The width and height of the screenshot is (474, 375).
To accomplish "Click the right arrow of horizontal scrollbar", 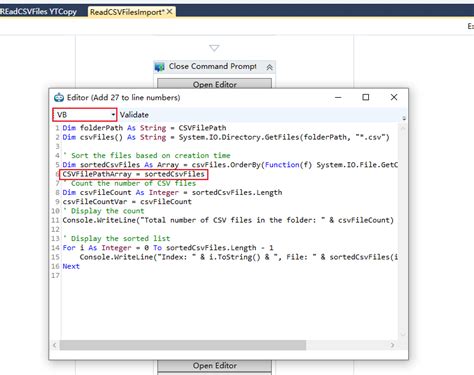I will pyautogui.click(x=392, y=345).
